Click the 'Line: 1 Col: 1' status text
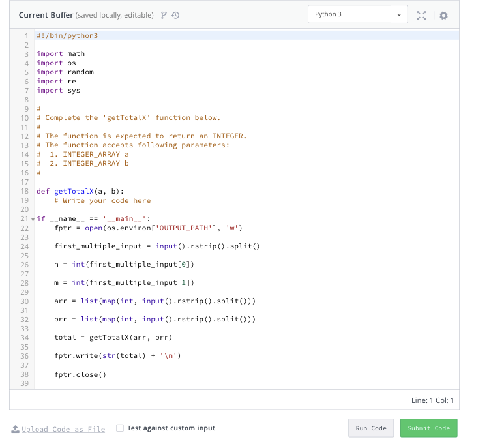Image resolution: width=489 pixels, height=448 pixels. point(432,400)
